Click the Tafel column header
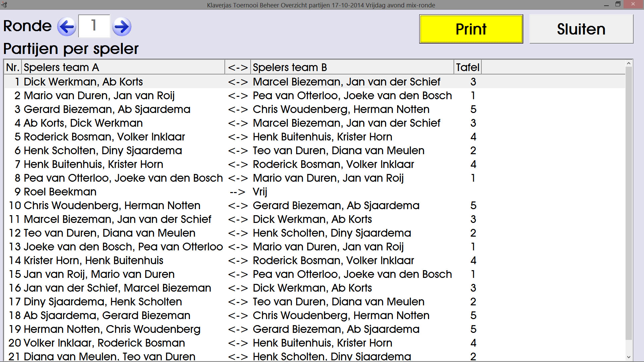 pos(468,67)
